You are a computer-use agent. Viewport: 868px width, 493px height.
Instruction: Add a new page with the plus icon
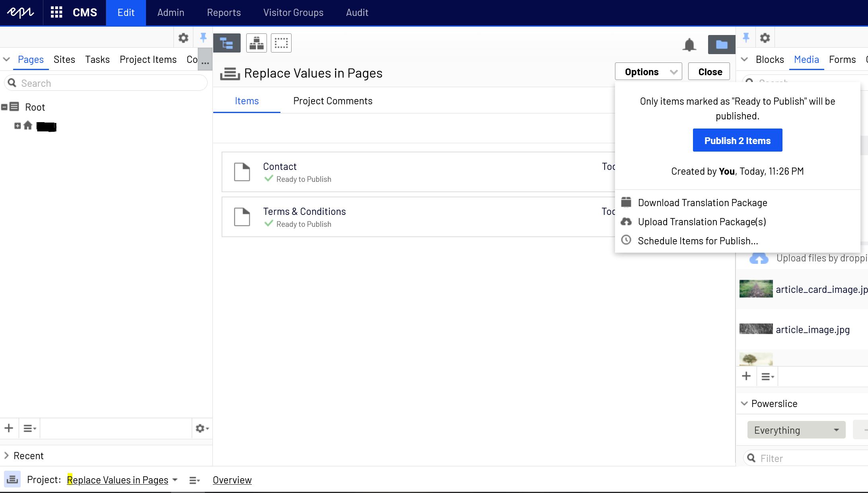point(9,428)
